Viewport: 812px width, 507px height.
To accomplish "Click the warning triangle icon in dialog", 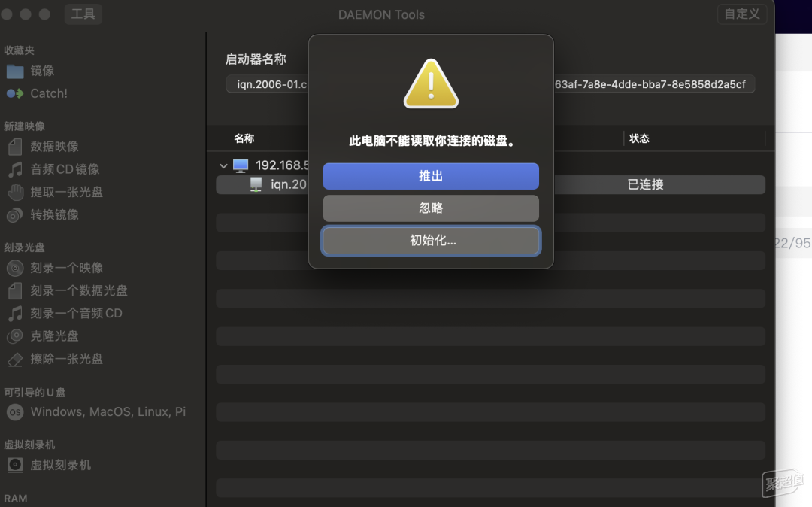I will [431, 84].
